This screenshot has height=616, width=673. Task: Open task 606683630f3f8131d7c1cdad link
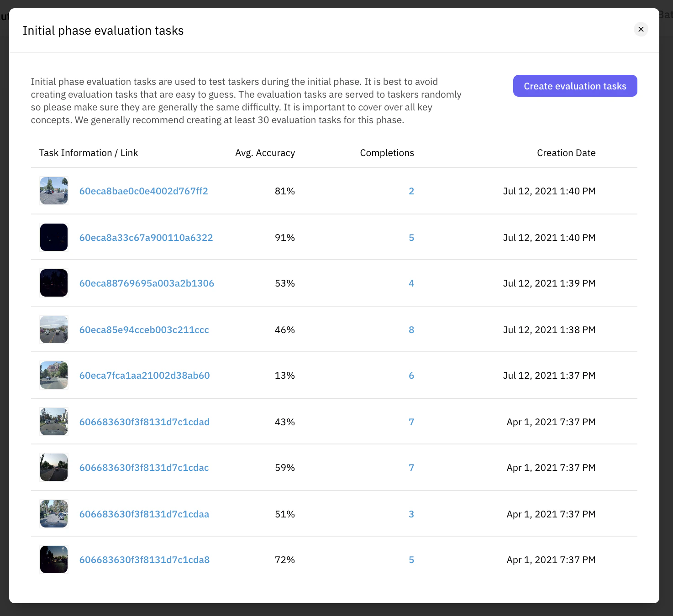(144, 422)
